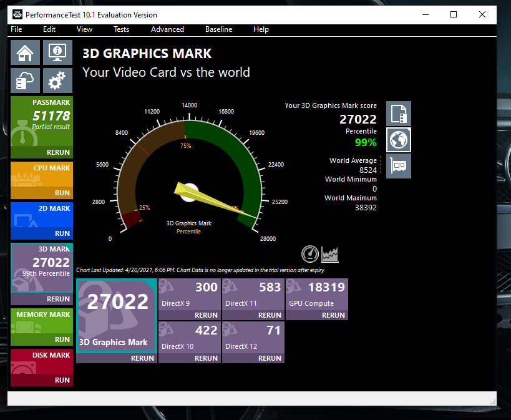Open the Advanced menu
The height and width of the screenshot is (420, 511).
tap(167, 29)
